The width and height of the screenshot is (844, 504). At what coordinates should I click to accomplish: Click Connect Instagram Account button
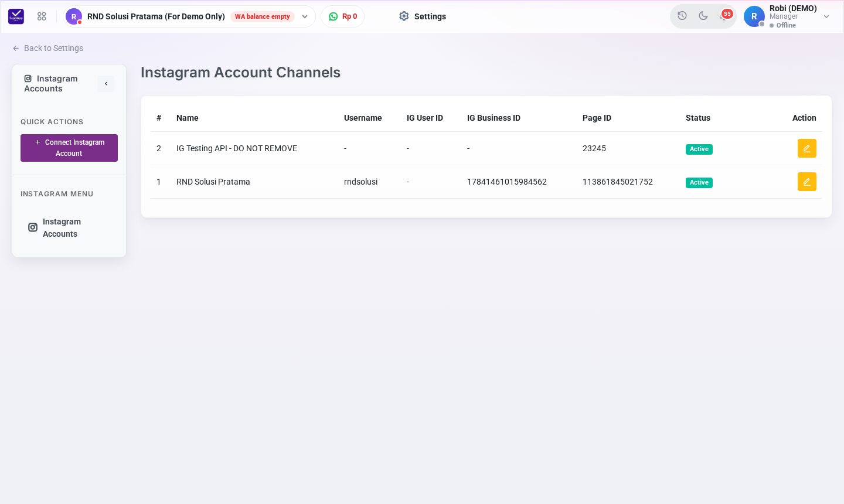(x=69, y=148)
